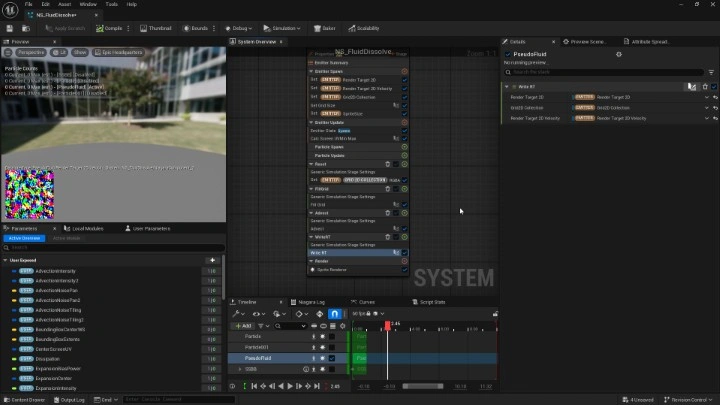Open the Simulation dropdown menu
720x405 pixels.
(x=281, y=28)
